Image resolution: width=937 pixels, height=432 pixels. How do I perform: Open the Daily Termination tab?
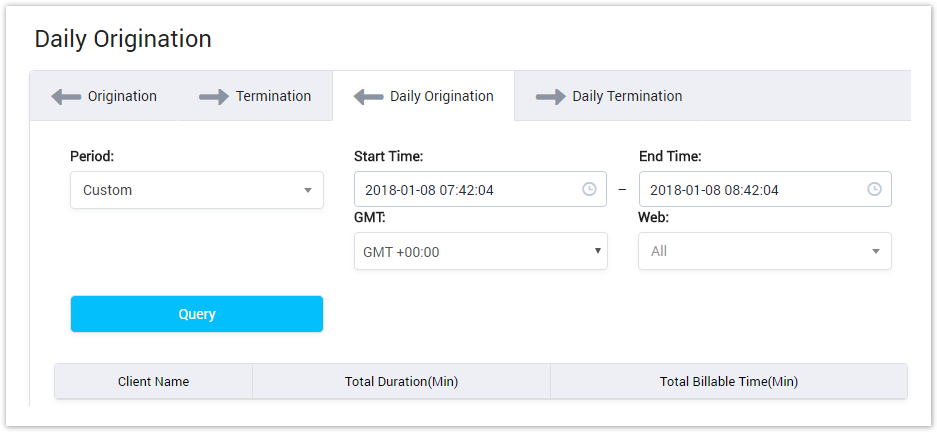627,97
